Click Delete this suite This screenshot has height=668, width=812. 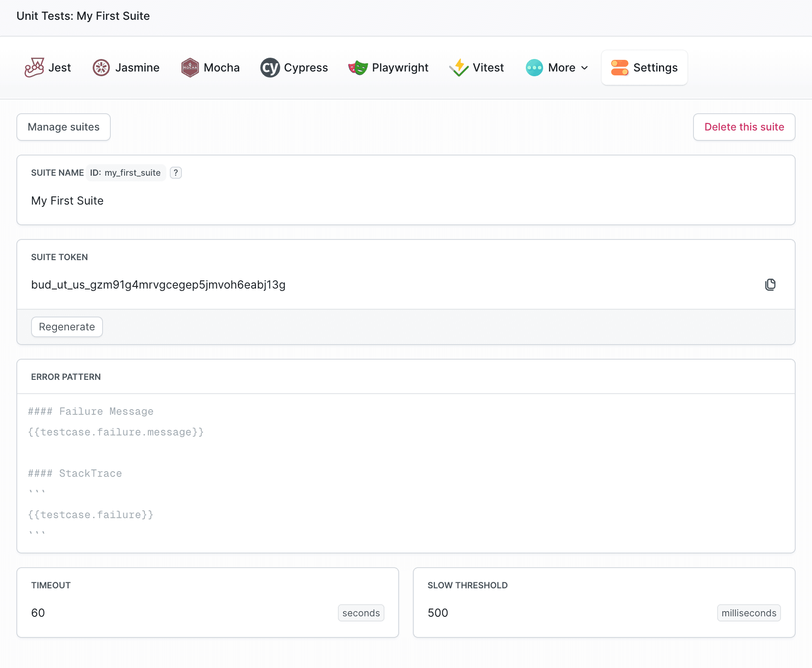(x=744, y=127)
